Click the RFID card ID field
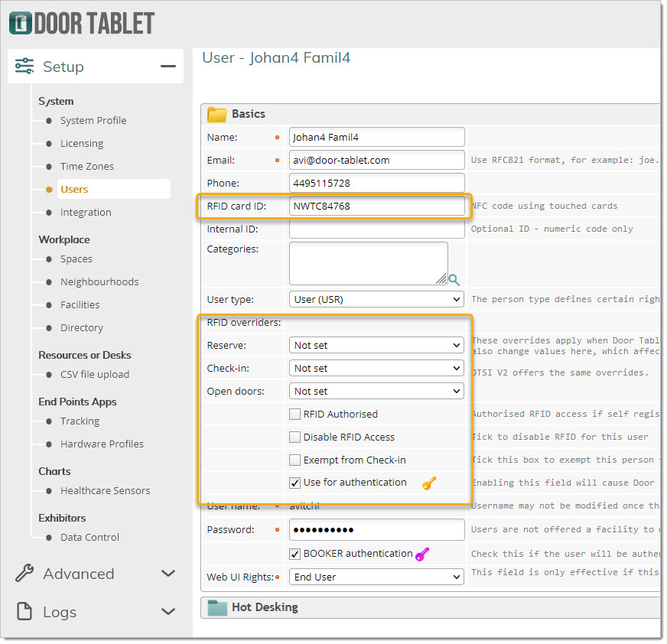 click(x=376, y=206)
